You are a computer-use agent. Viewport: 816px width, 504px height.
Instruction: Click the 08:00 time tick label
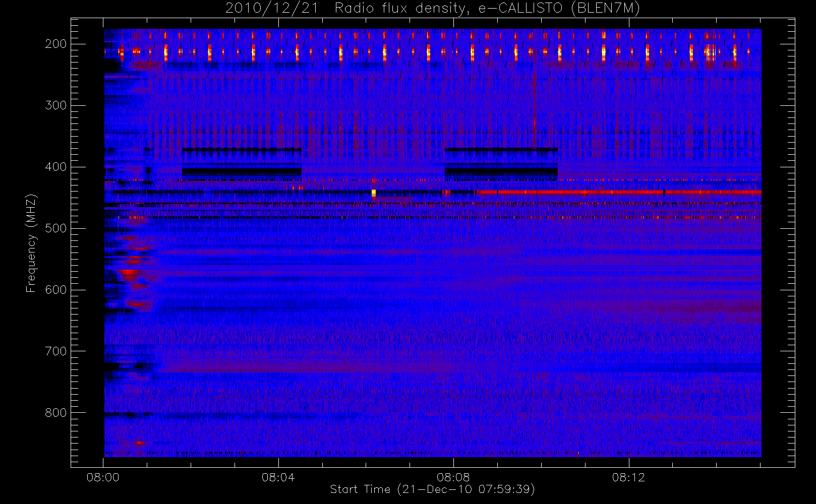pos(103,477)
